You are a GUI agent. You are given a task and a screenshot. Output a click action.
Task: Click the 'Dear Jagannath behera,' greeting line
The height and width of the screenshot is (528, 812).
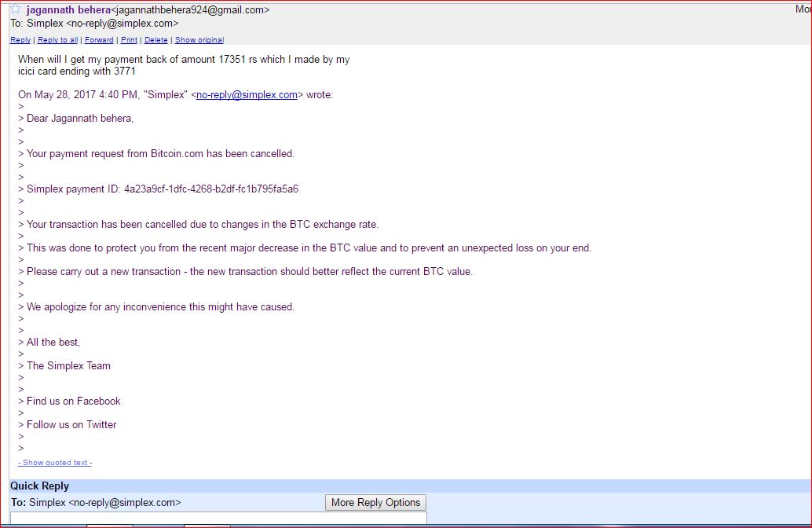tap(80, 119)
